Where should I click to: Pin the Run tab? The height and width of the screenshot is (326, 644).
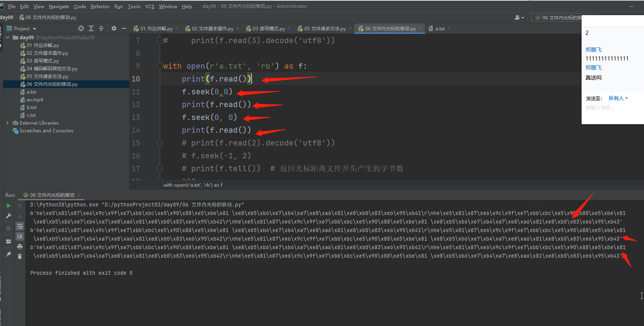[9, 254]
